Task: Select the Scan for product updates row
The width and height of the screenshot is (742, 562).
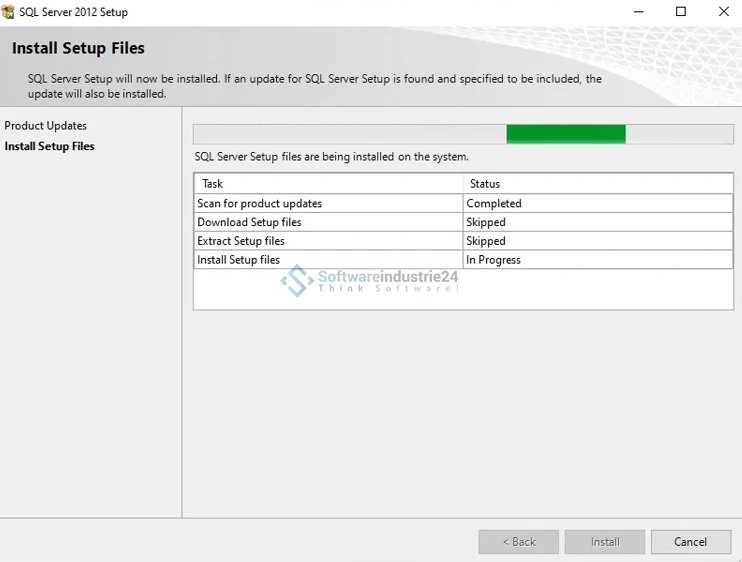Action: coord(260,203)
